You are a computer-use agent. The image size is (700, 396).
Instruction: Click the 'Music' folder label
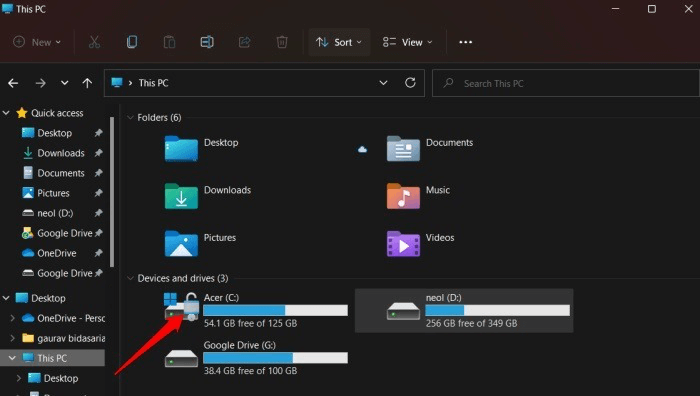point(438,190)
